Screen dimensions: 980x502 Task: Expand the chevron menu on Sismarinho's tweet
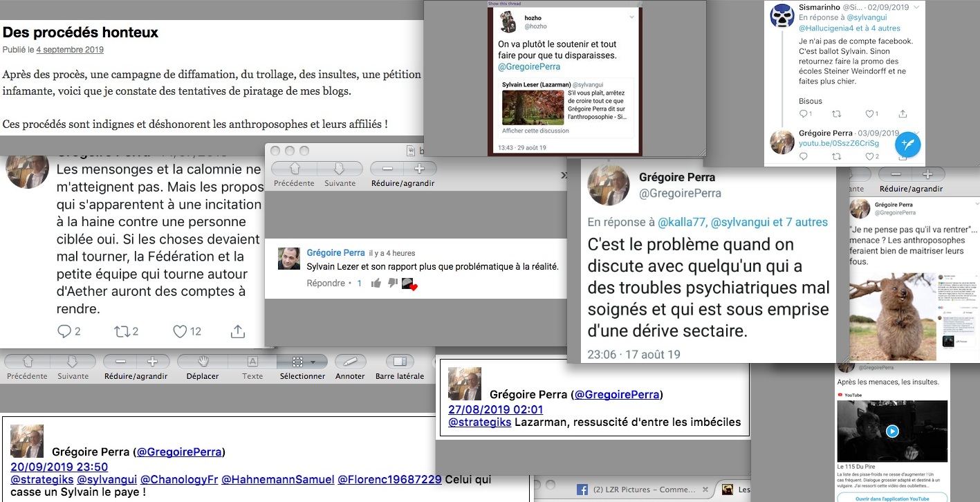point(916,6)
